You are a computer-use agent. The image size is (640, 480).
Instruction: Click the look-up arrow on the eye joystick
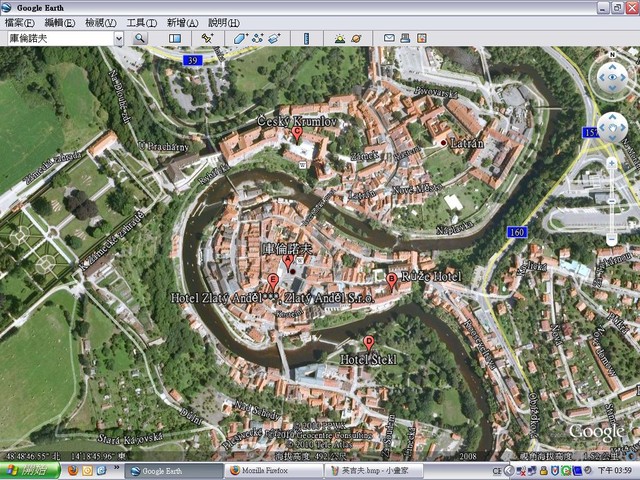(612, 67)
